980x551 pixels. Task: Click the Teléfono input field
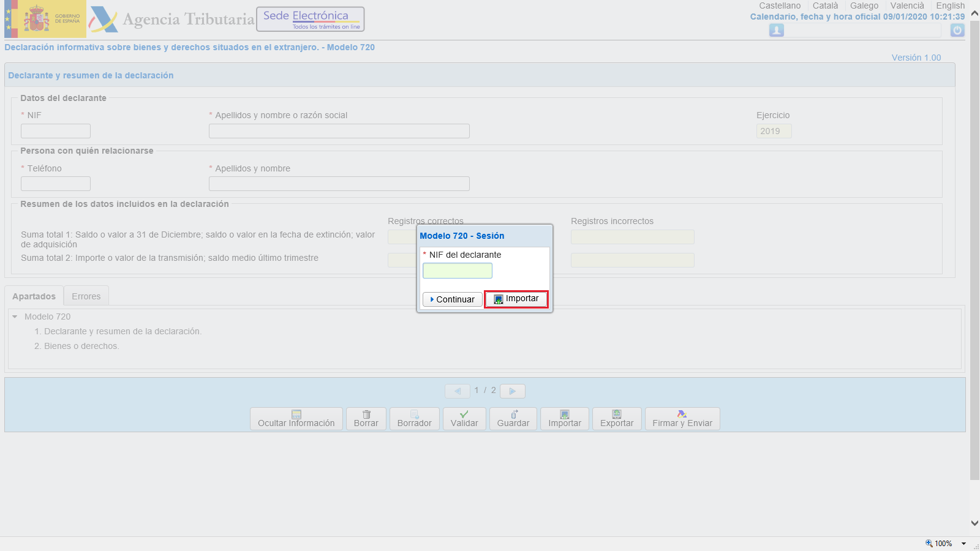click(56, 184)
